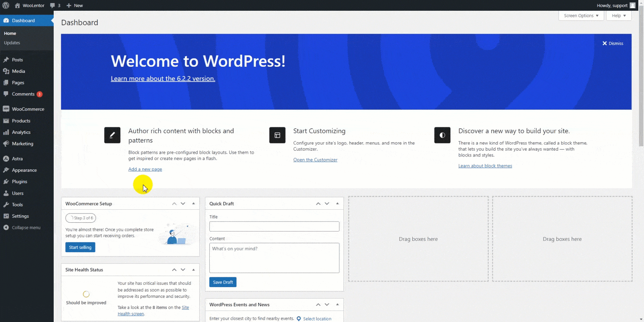The height and width of the screenshot is (322, 644).
Task: Toggle the WooCommerce Setup panel
Action: click(x=194, y=204)
